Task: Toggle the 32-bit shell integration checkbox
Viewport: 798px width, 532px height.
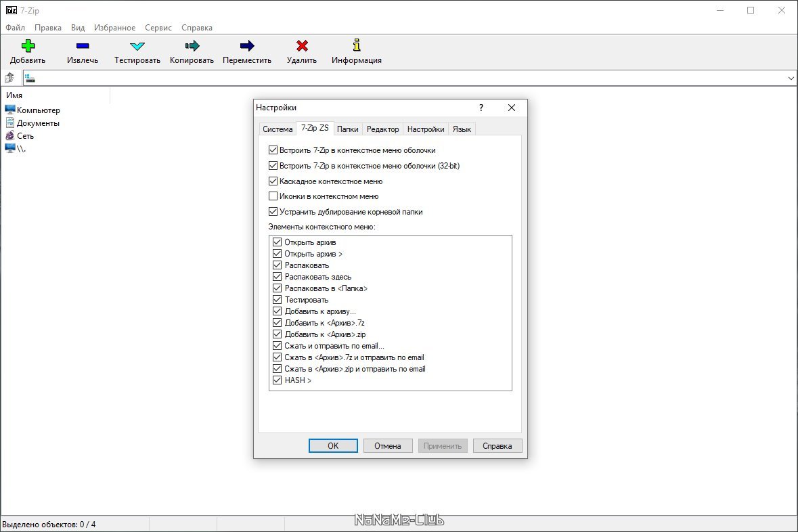Action: pyautogui.click(x=273, y=165)
